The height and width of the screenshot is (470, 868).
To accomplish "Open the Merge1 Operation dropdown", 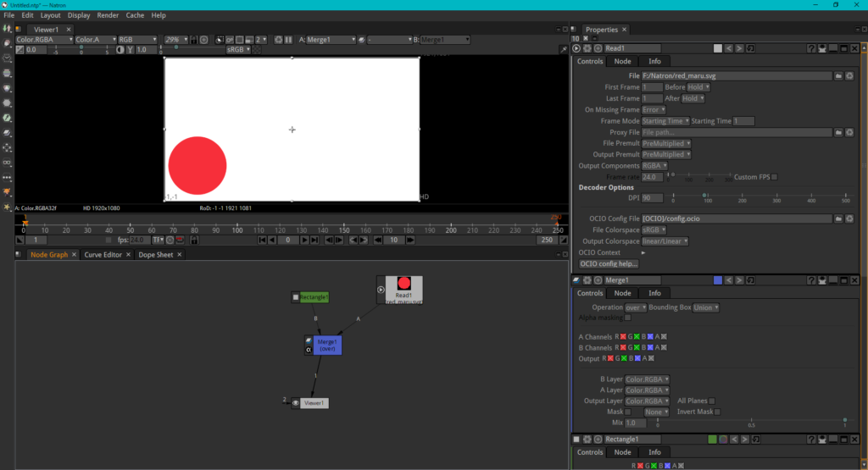I will click(x=635, y=307).
